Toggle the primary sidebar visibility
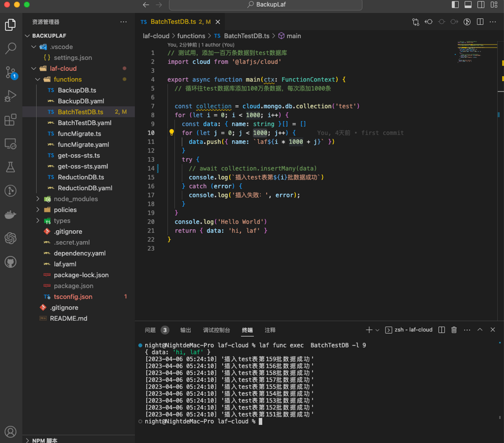The width and height of the screenshot is (504, 443). (x=455, y=5)
